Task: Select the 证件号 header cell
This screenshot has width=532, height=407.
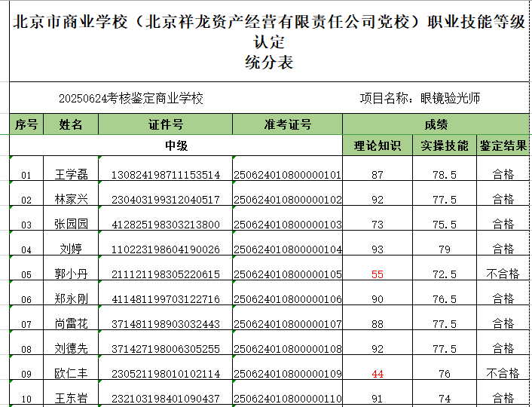Action: click(165, 124)
